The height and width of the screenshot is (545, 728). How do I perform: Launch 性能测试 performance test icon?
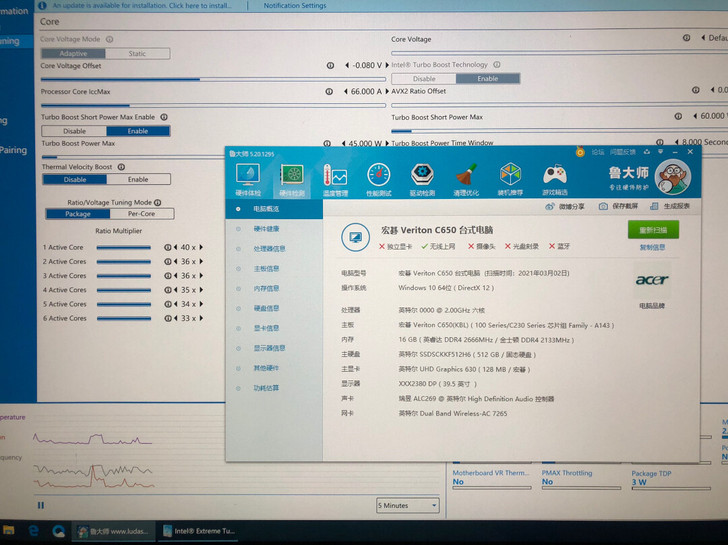pos(379,180)
